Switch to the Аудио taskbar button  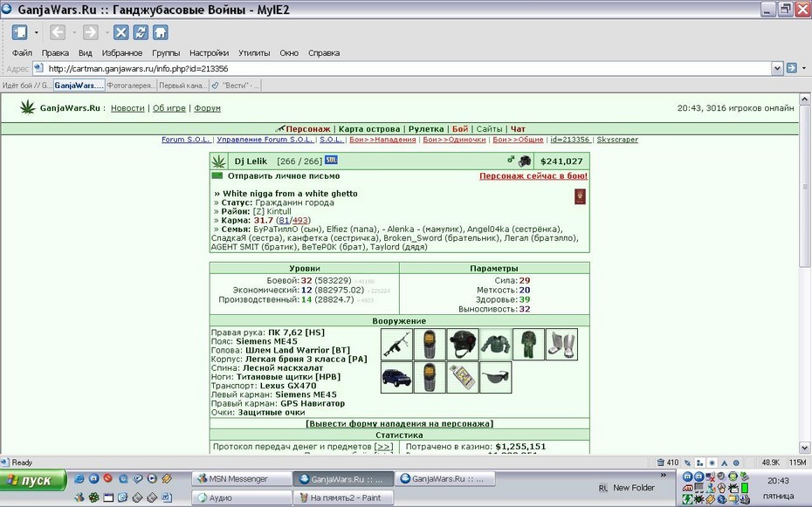[x=242, y=497]
